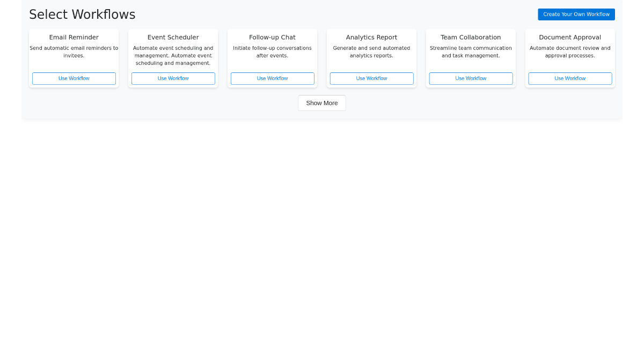Click the Team Collaboration description text
This screenshot has width=644, height=338.
pyautogui.click(x=471, y=52)
